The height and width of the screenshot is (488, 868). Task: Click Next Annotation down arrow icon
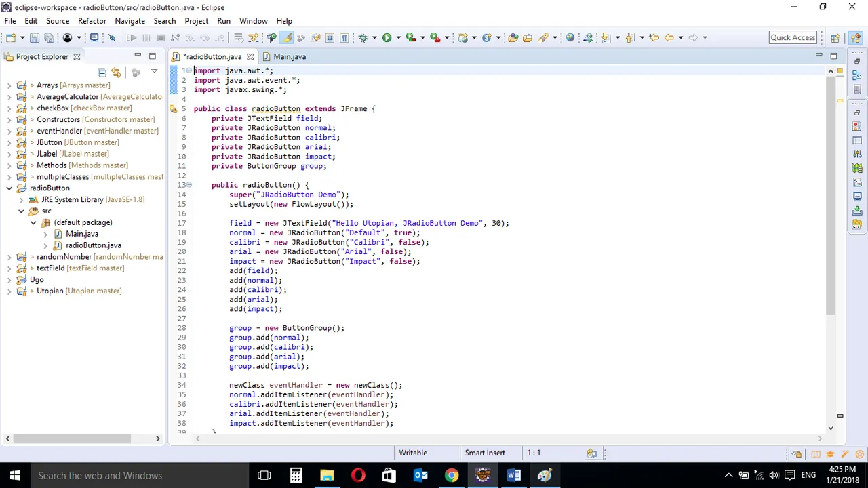pos(606,37)
